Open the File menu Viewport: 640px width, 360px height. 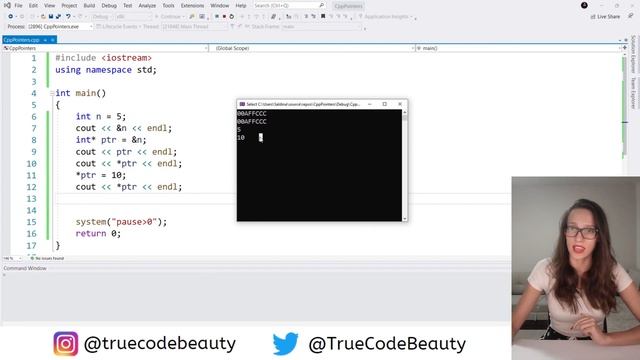pyautogui.click(x=18, y=6)
